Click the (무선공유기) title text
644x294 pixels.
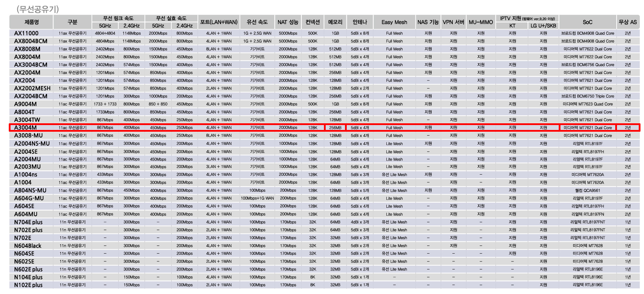38,9
